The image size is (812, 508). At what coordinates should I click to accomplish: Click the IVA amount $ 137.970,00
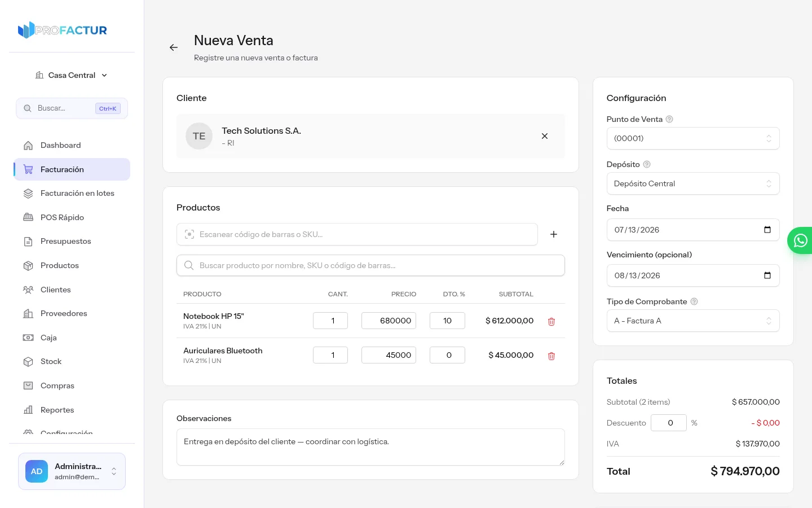[758, 444]
